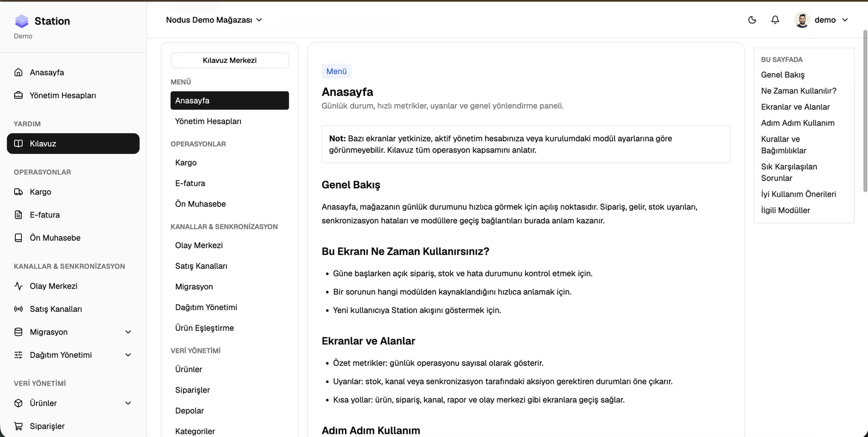Click Satış Kanalları broadcast icon in sidebar
Viewport: 868px width, 437px height.
(18, 309)
